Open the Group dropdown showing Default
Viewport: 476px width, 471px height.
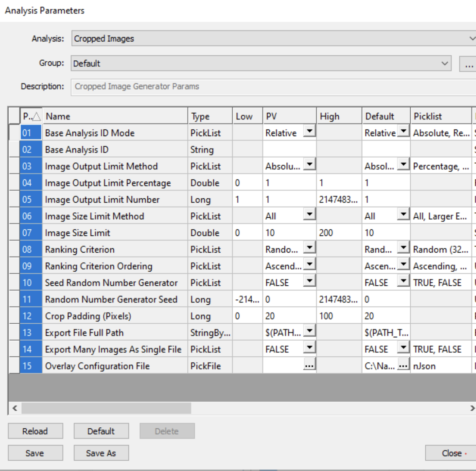click(x=445, y=63)
